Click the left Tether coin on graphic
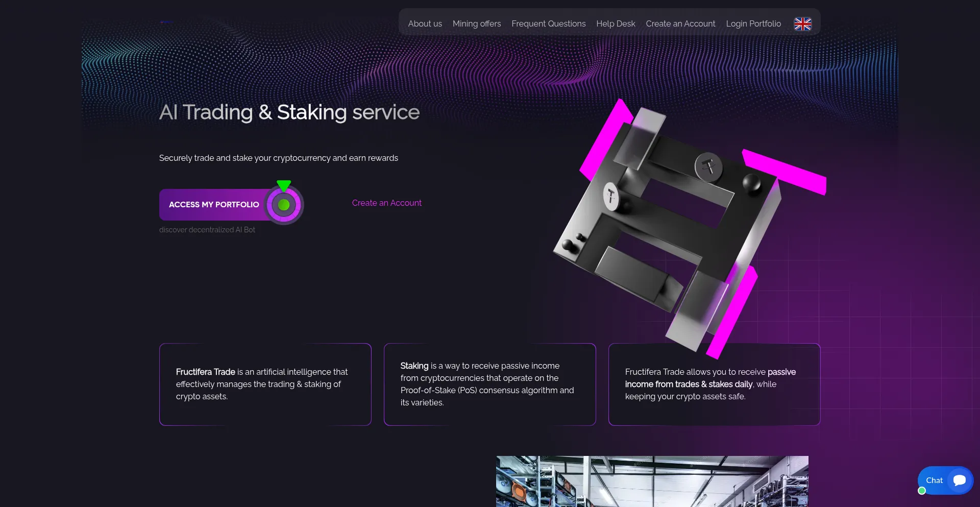 pos(611,196)
